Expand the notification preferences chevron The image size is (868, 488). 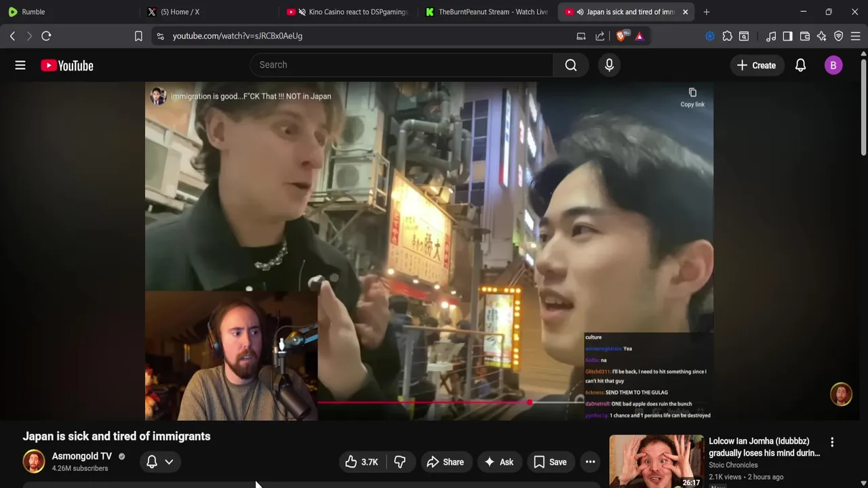[169, 462]
